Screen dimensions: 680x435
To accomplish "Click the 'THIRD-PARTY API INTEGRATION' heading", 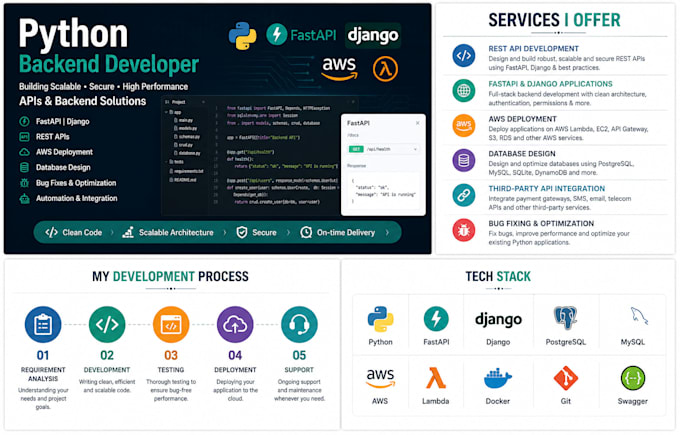I will click(x=546, y=189).
